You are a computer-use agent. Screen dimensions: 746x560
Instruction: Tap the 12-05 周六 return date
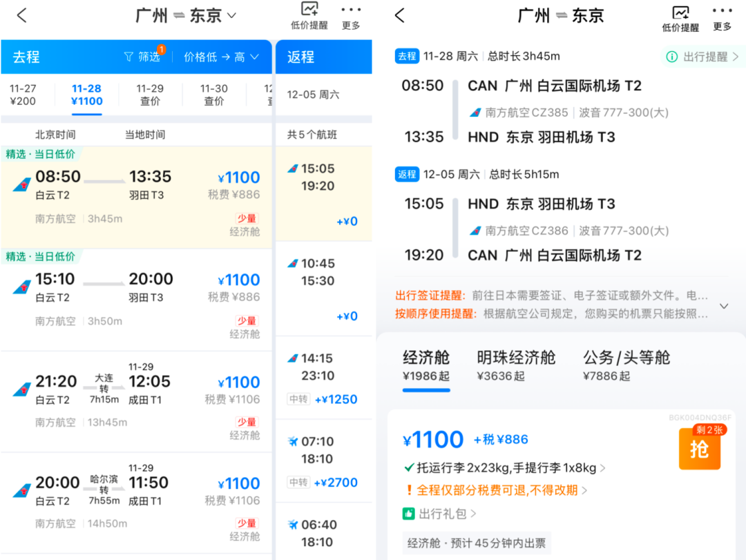point(313,95)
